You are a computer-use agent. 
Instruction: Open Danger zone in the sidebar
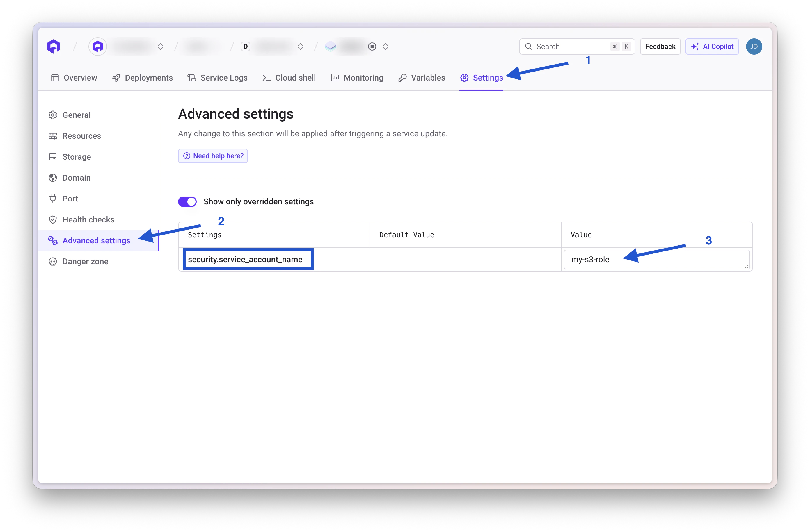98,262
